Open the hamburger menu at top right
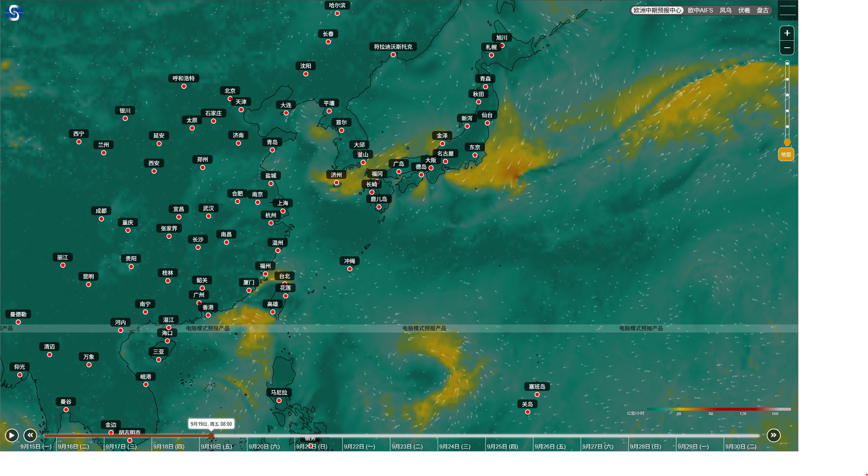Image resolution: width=868 pixels, height=476 pixels. 787,10
